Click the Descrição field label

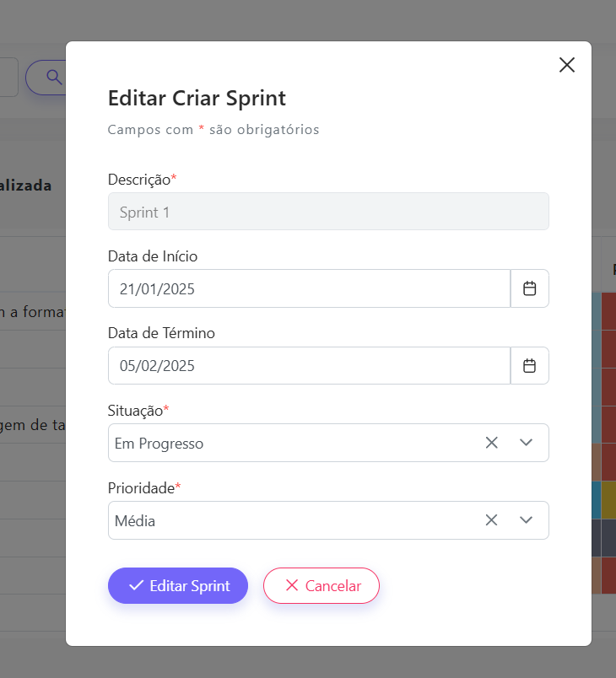tap(139, 180)
